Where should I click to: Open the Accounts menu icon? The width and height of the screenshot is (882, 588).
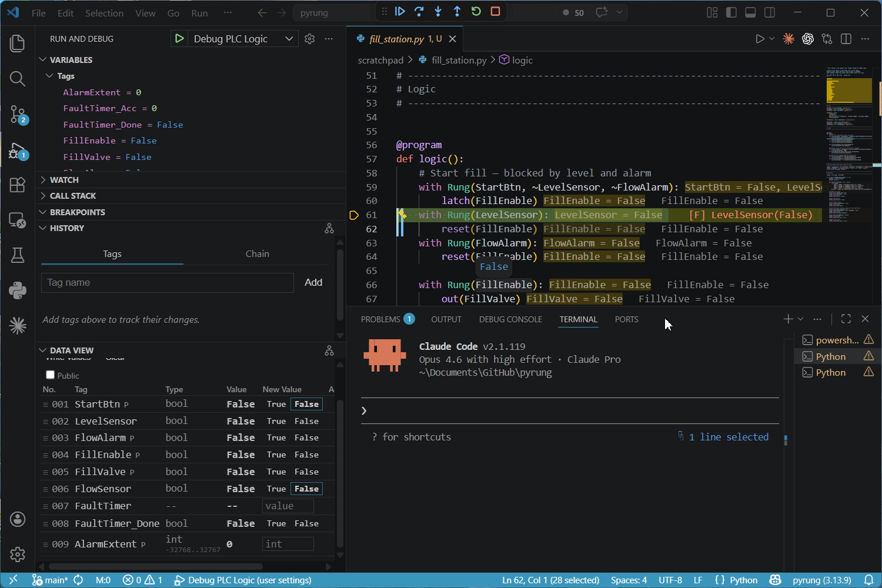point(18,519)
